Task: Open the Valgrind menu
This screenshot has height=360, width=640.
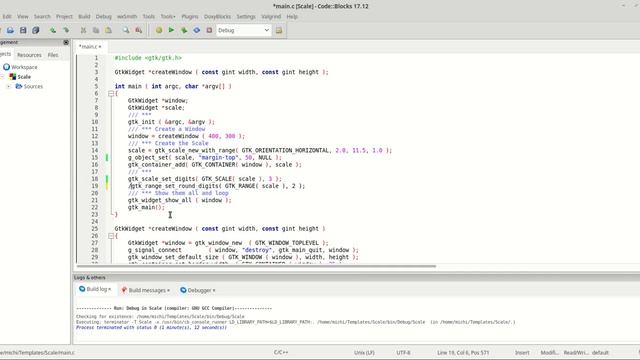Action: coord(271,17)
